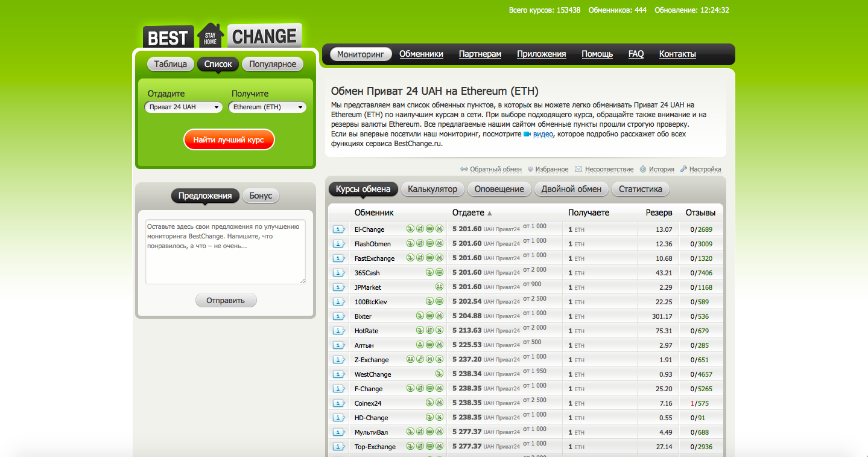Viewport: 868px width, 457px height.
Task: Click the Отправить button
Action: point(226,300)
